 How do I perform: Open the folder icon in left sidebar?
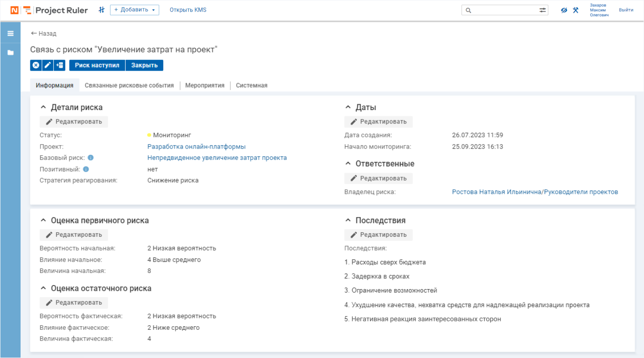click(x=10, y=53)
